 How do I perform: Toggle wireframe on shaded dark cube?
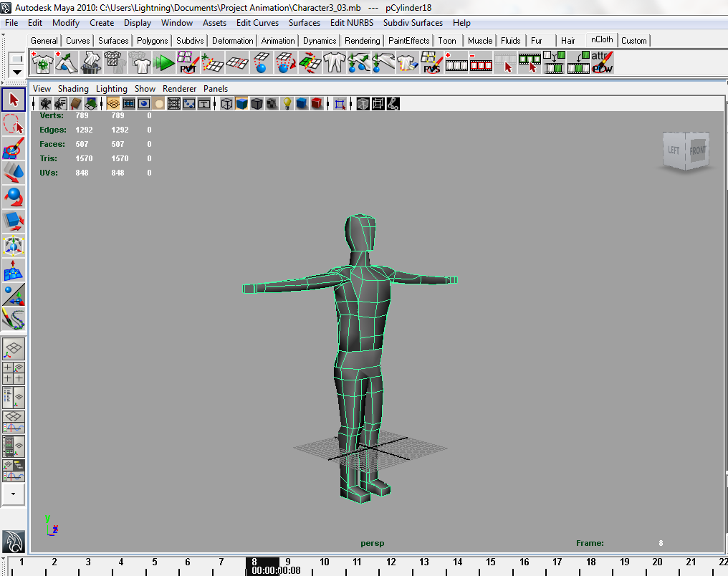[x=257, y=103]
